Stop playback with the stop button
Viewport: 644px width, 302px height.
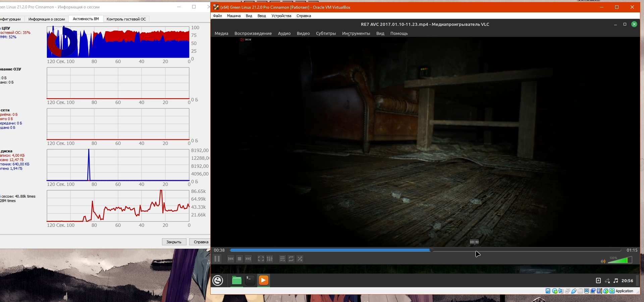[239, 259]
